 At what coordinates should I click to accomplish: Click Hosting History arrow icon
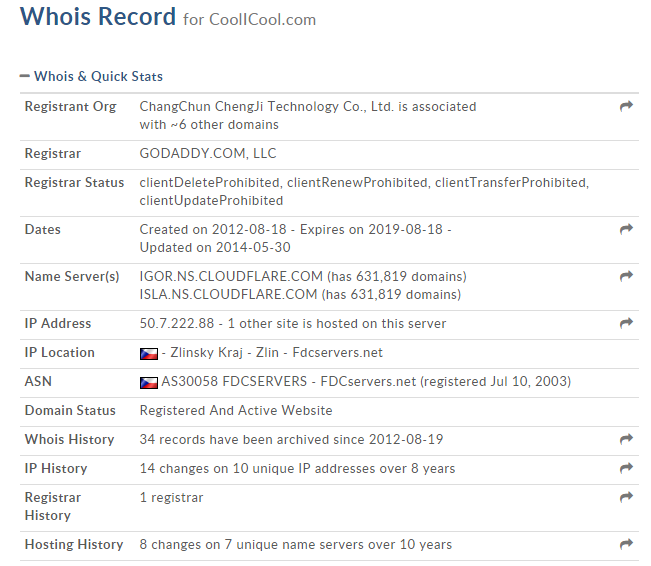pos(626,544)
